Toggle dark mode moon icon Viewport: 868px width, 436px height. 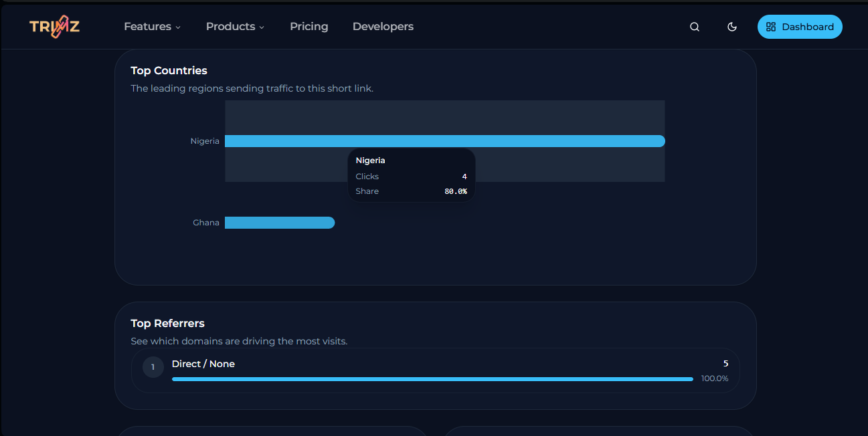[732, 27]
